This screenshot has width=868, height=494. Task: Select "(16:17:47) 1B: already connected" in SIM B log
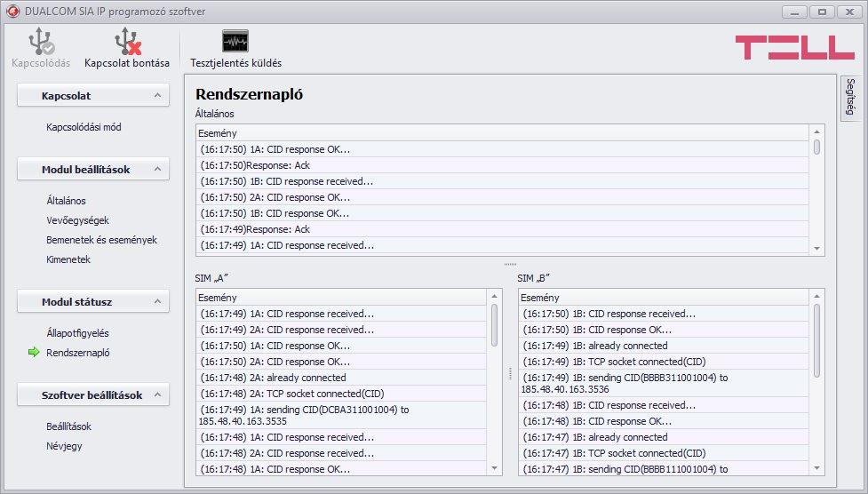(x=664, y=437)
